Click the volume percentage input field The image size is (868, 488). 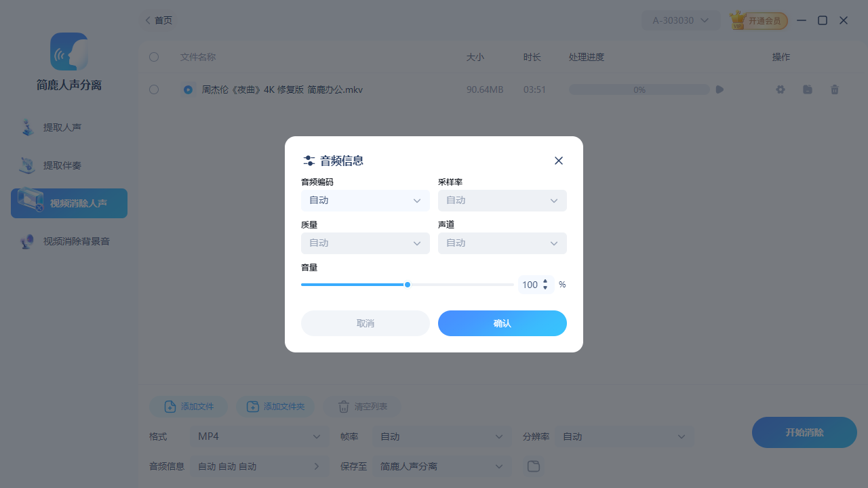[530, 285]
